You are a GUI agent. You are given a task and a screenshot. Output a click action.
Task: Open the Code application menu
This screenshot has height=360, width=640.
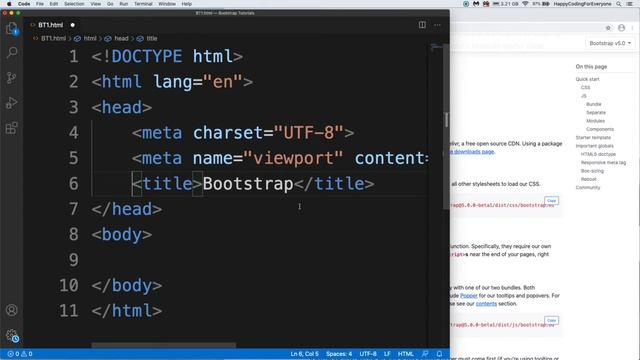[x=24, y=4]
